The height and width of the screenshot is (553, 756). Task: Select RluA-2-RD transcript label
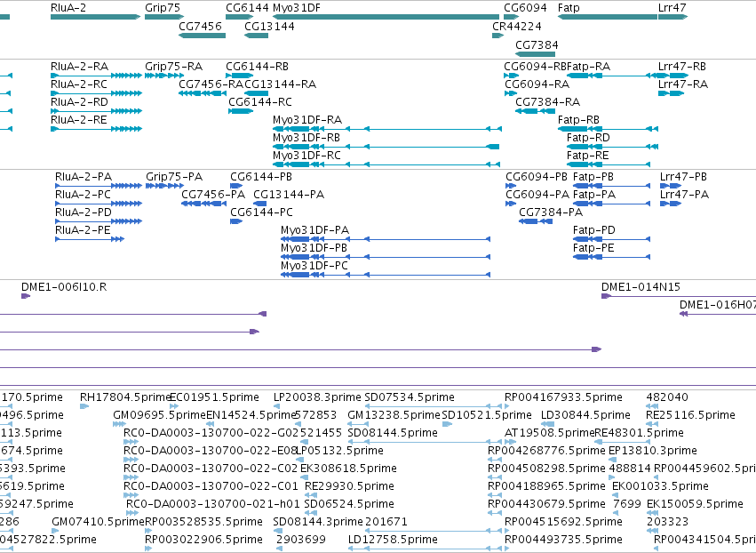(80, 102)
